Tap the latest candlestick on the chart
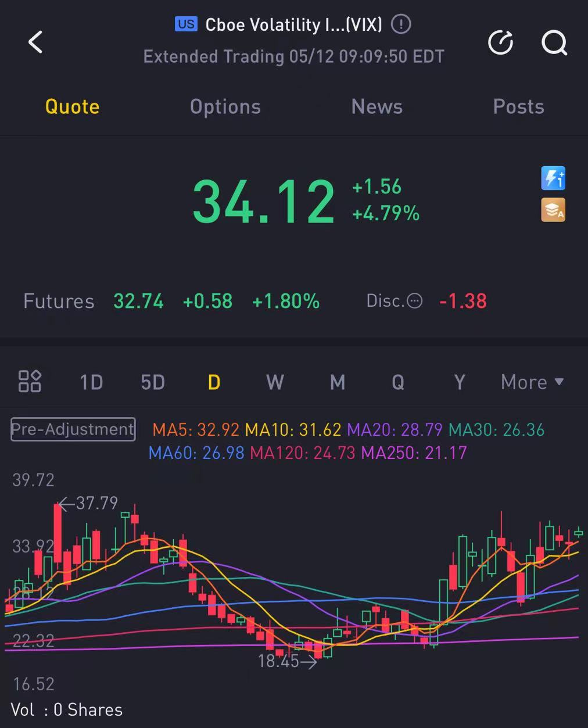 tap(579, 532)
